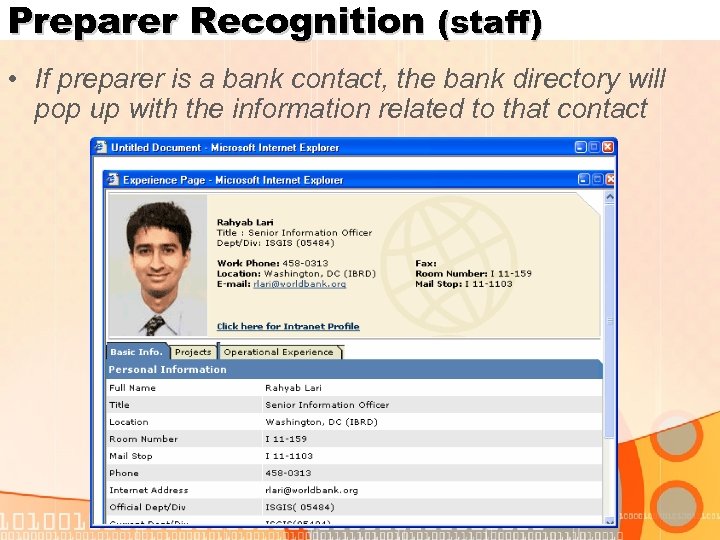Click the scrollbar up arrow

pos(610,197)
